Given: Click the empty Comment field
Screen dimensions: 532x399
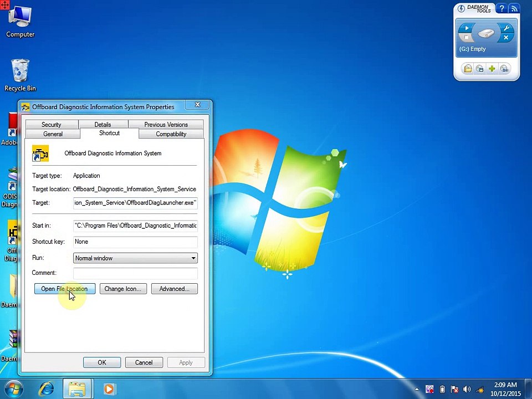Looking at the screenshot, I should [135, 273].
